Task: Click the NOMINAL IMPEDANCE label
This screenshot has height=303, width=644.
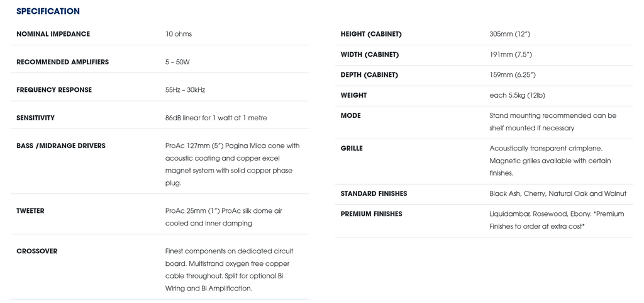Action: pyautogui.click(x=53, y=34)
